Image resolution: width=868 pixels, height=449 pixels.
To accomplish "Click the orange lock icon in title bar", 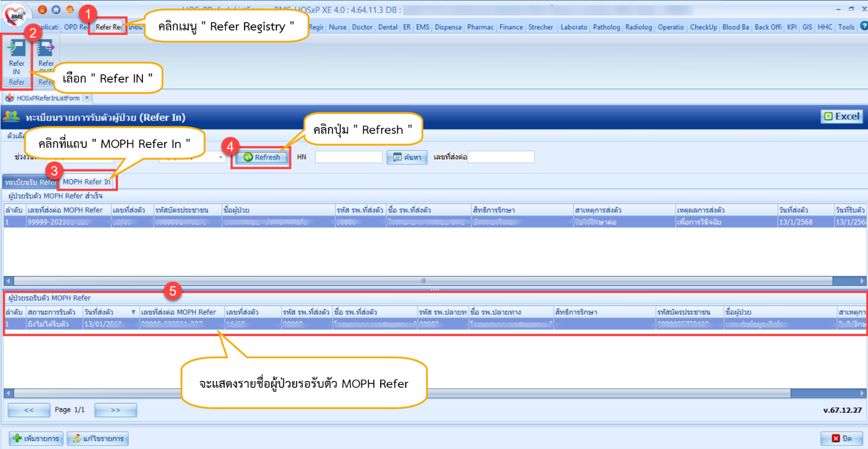I will click(43, 10).
